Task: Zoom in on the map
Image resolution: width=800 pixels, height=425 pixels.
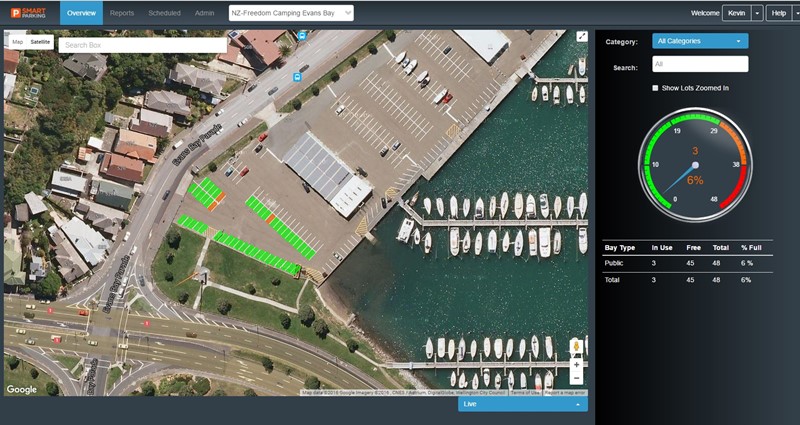Action: tap(576, 365)
